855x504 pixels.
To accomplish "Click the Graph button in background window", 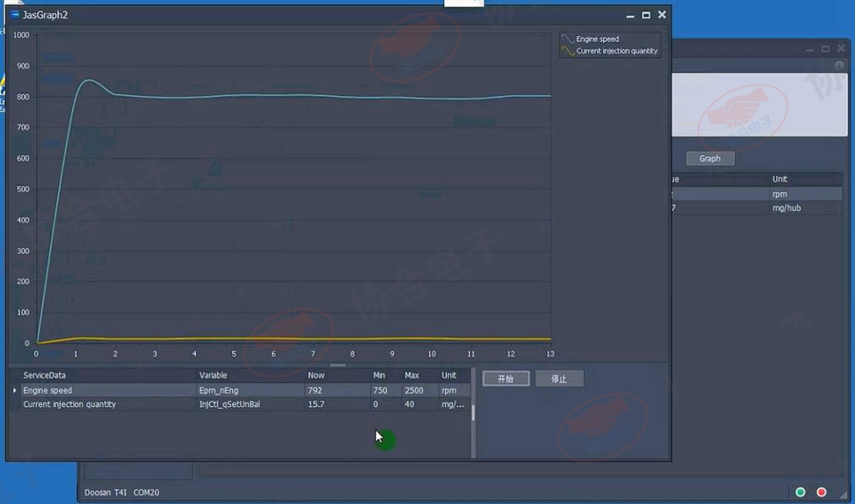I will [x=709, y=158].
